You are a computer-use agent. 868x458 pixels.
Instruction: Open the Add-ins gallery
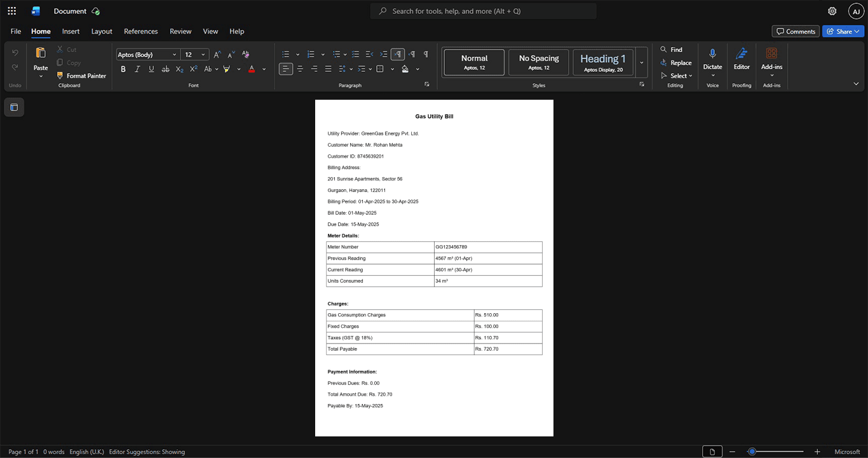[x=771, y=54]
